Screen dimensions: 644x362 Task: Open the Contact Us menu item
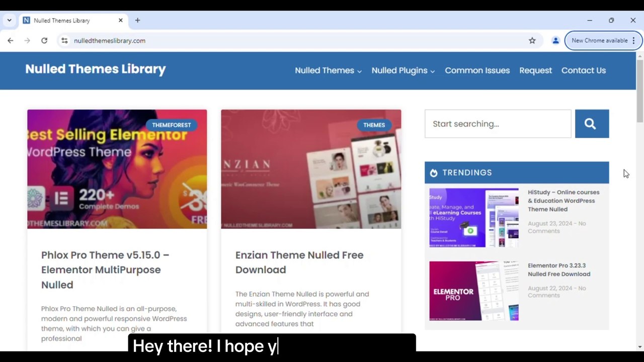[x=583, y=70]
